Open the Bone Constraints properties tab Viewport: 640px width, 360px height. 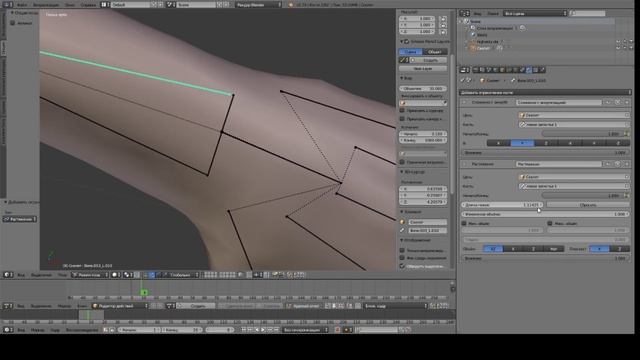(529, 70)
